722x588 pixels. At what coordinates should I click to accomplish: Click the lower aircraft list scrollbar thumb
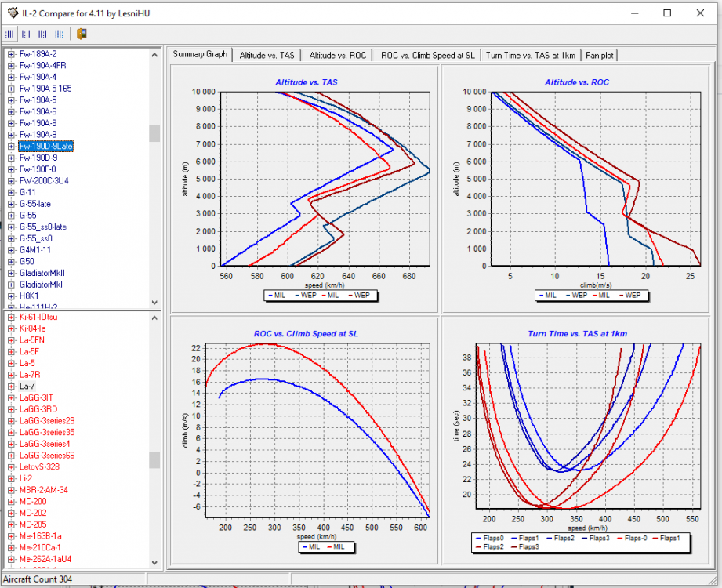pos(154,459)
